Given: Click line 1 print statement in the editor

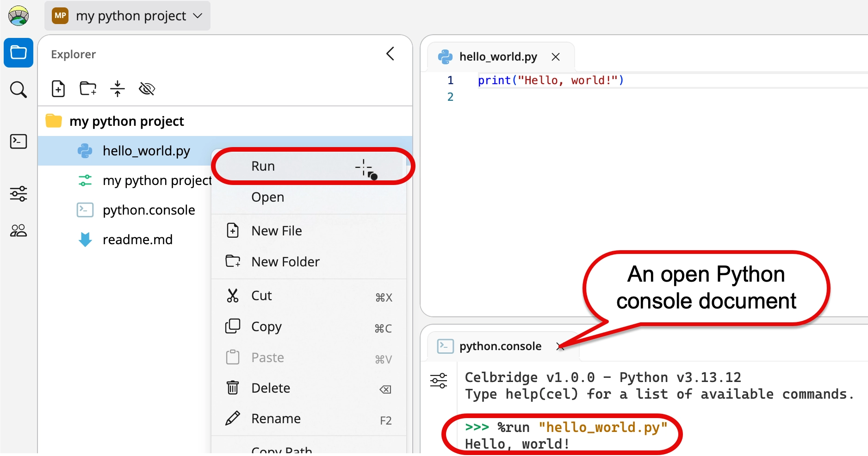Looking at the screenshot, I should pos(551,80).
